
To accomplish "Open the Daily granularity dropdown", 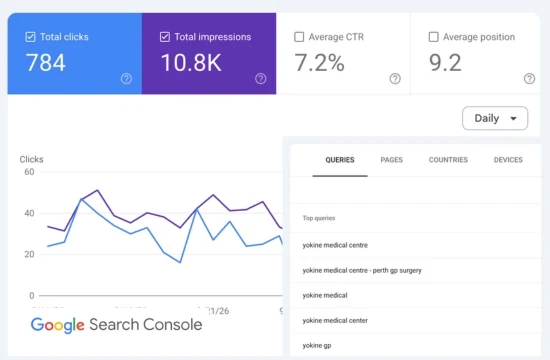I will (495, 118).
